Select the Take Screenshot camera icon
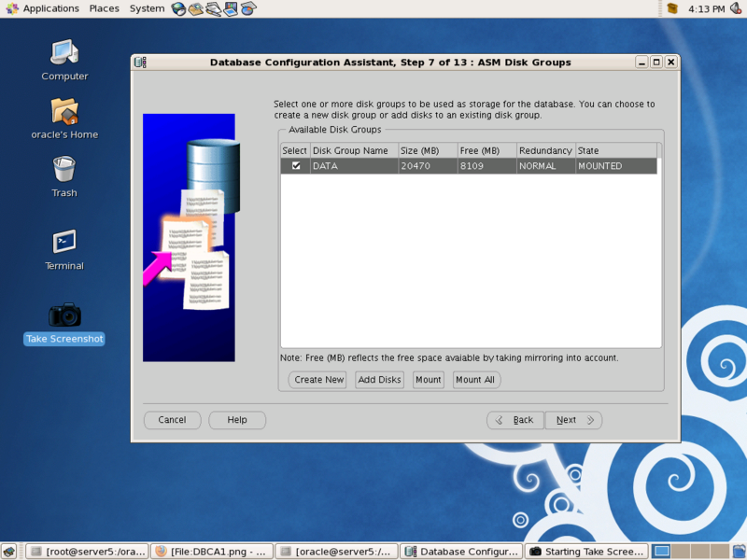 (x=64, y=323)
